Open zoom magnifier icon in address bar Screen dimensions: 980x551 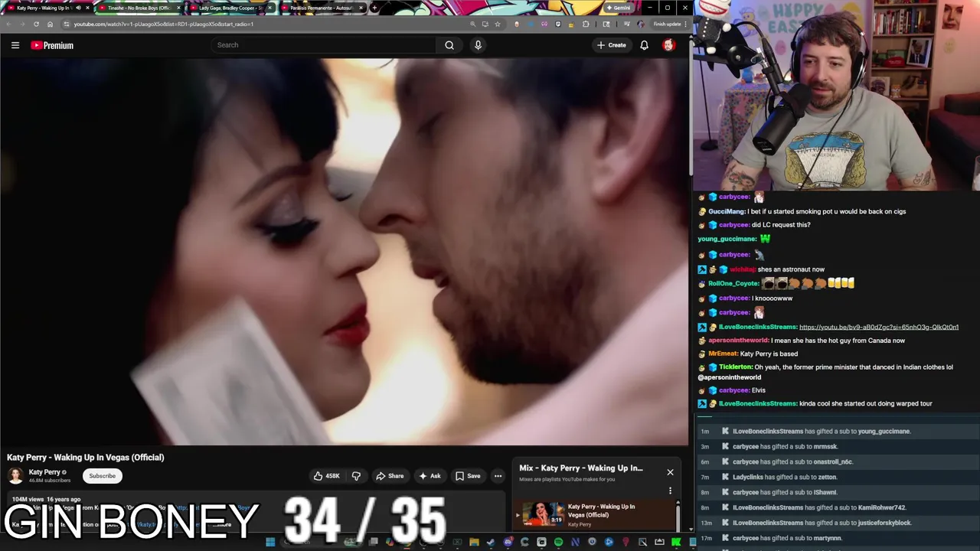[472, 24]
